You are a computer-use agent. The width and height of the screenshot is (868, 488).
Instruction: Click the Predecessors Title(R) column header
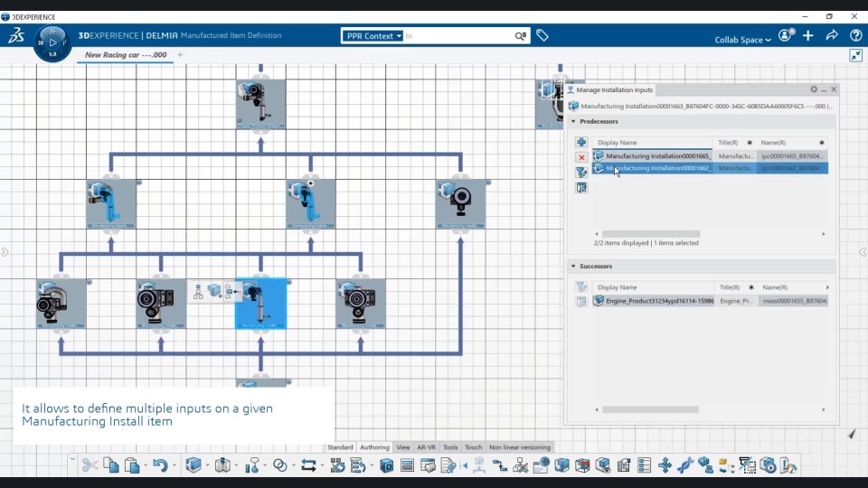tap(734, 143)
